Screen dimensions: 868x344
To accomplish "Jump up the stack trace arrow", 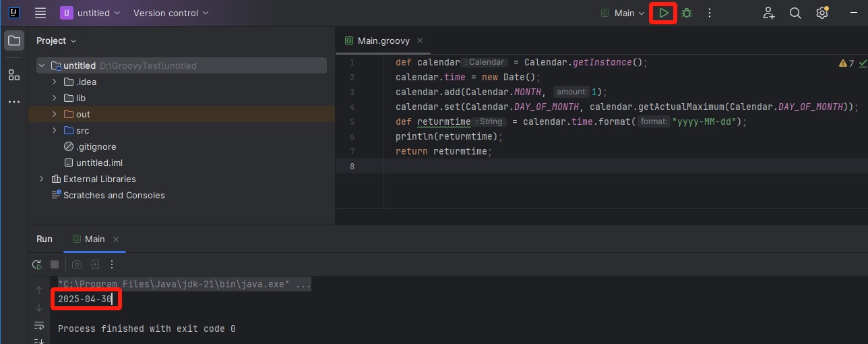I will pos(39,291).
